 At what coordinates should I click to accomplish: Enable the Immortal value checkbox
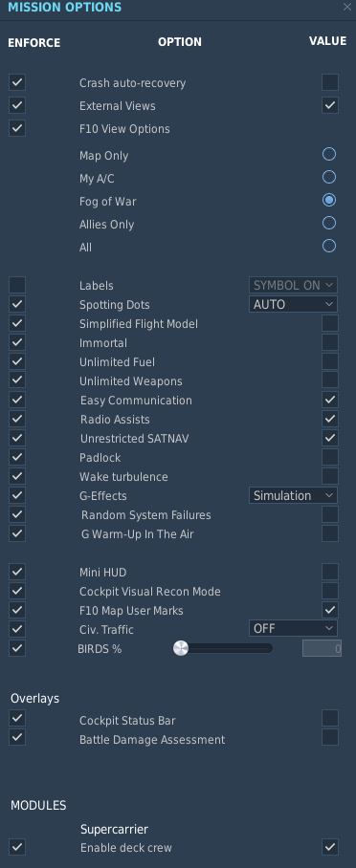coord(330,342)
